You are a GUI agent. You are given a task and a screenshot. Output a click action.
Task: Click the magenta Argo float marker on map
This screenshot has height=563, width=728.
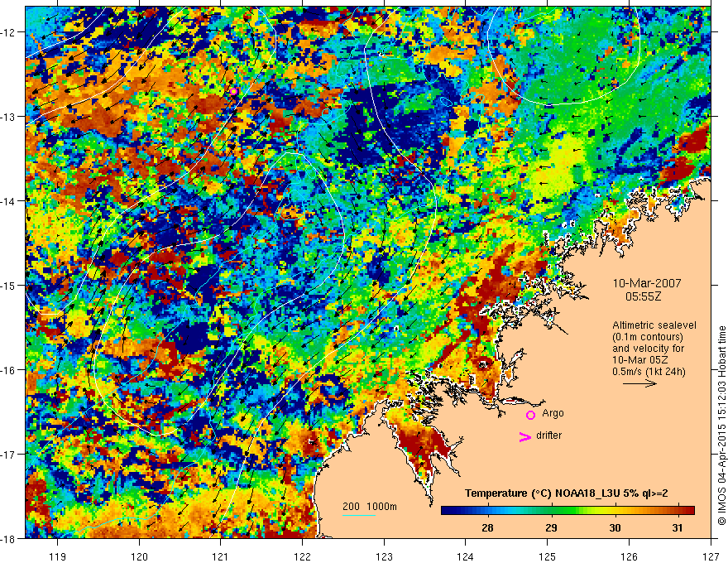pyautogui.click(x=233, y=92)
